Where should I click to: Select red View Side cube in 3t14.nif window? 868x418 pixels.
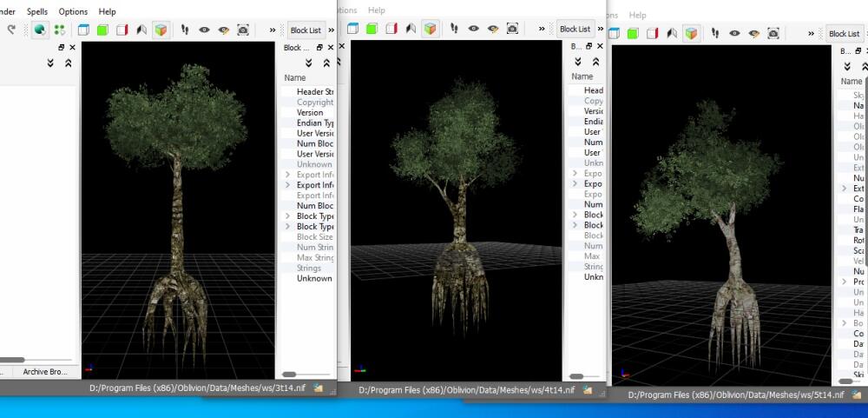122,30
